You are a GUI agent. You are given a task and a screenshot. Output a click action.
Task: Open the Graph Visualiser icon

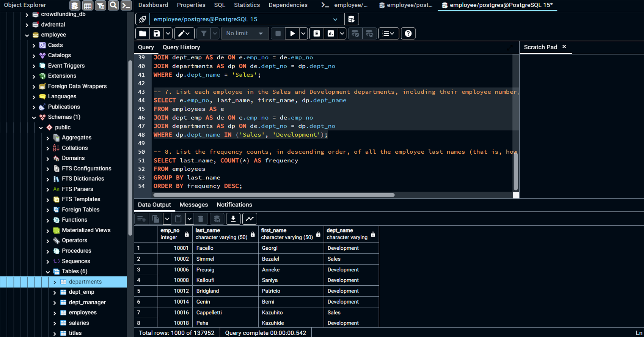(250, 219)
